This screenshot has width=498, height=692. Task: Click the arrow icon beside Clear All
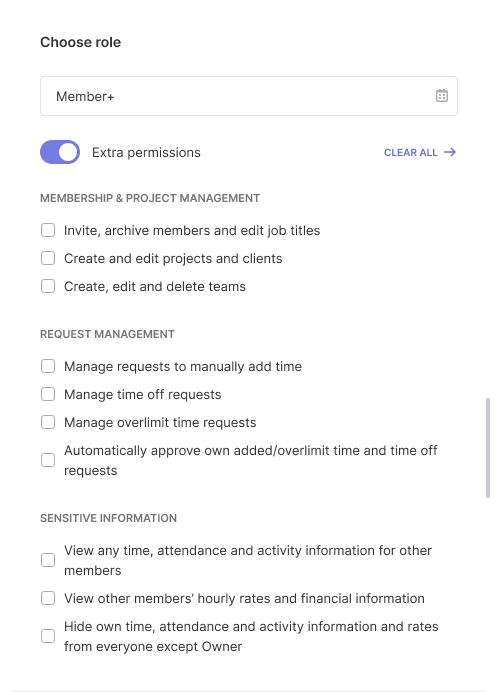coord(450,152)
